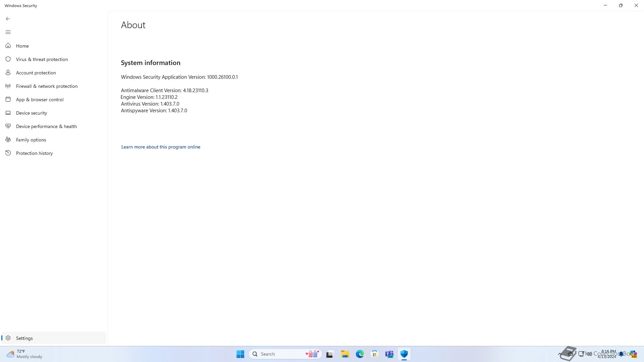Click the taskbar Search box
Viewport: 644px width, 362px height.
(285, 354)
